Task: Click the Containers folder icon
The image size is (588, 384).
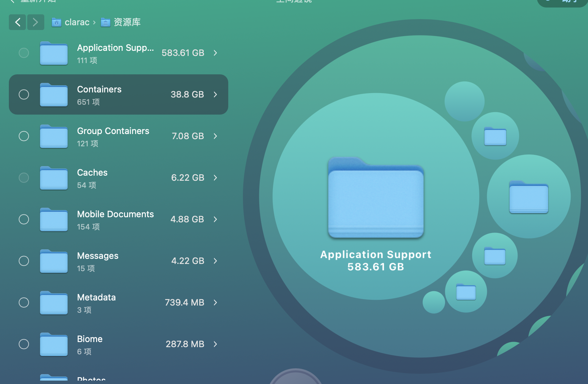Action: coord(53,95)
